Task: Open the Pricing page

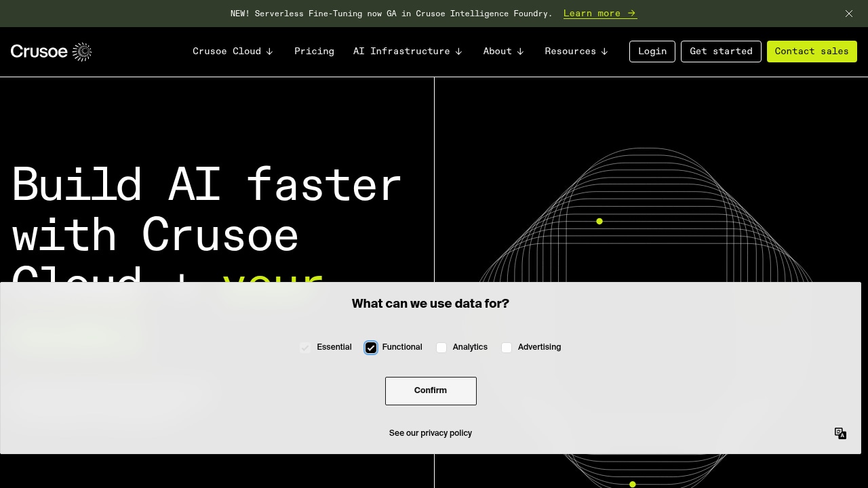Action: pyautogui.click(x=314, y=52)
